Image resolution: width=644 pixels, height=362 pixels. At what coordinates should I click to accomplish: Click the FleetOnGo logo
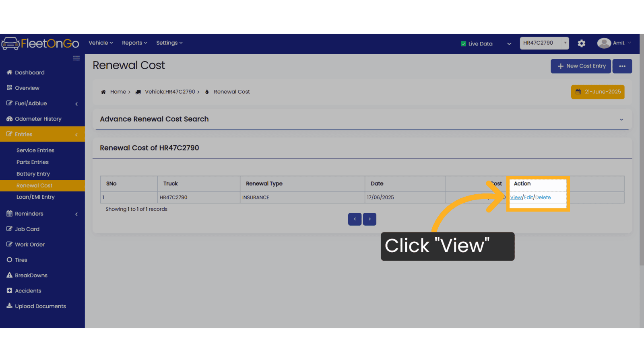tap(40, 43)
